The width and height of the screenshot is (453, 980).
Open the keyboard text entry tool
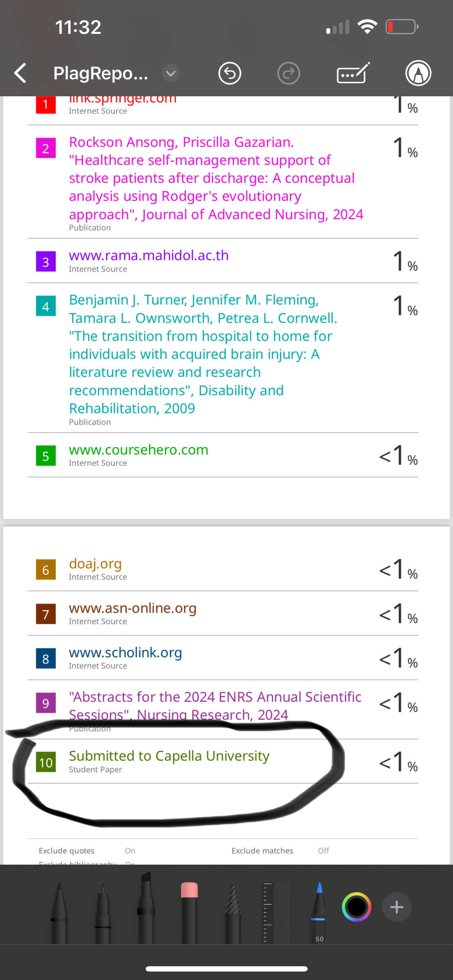354,73
